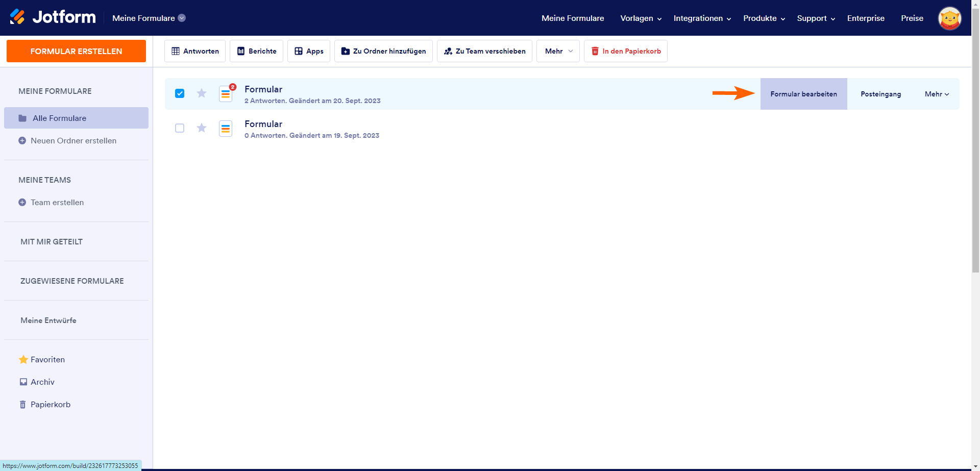This screenshot has height=471, width=980.
Task: Expand Mehr next to Posteingang
Action: tap(936, 94)
